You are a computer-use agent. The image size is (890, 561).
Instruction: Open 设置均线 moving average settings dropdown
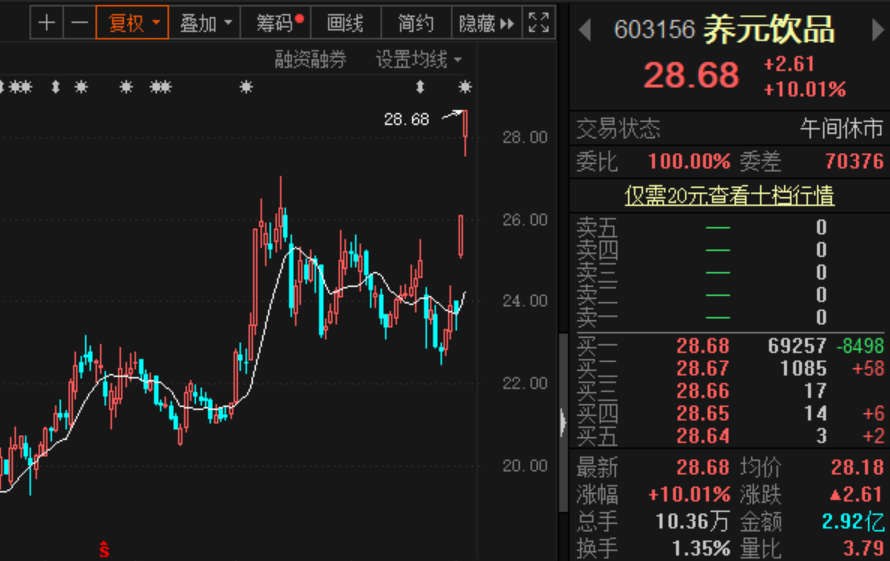418,60
